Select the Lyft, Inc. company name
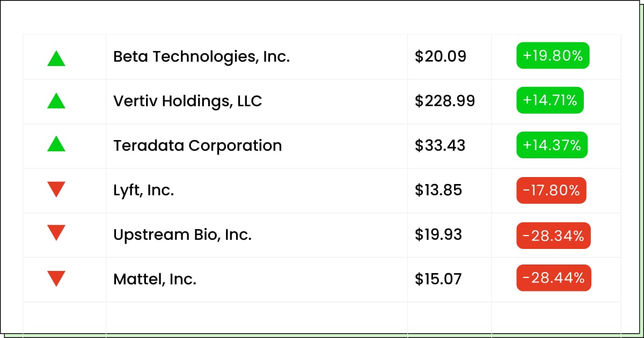Screen dimensions: 644x338 tap(143, 190)
